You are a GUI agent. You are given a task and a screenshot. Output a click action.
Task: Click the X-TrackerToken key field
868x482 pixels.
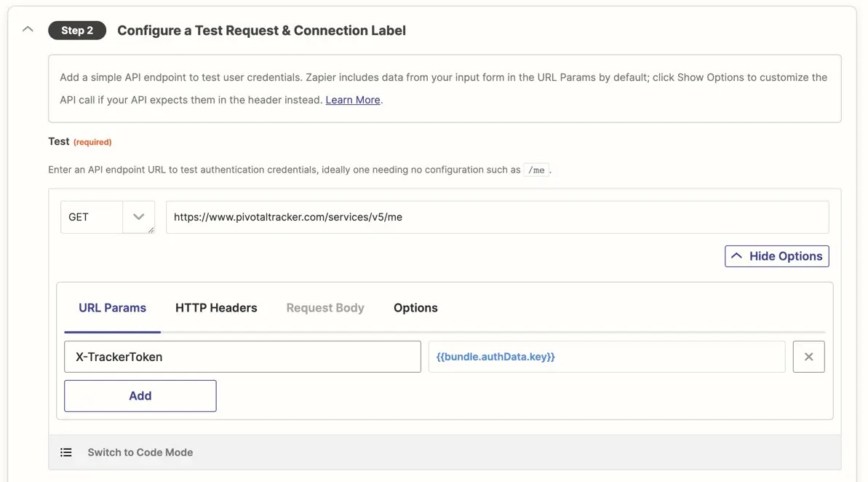point(242,357)
